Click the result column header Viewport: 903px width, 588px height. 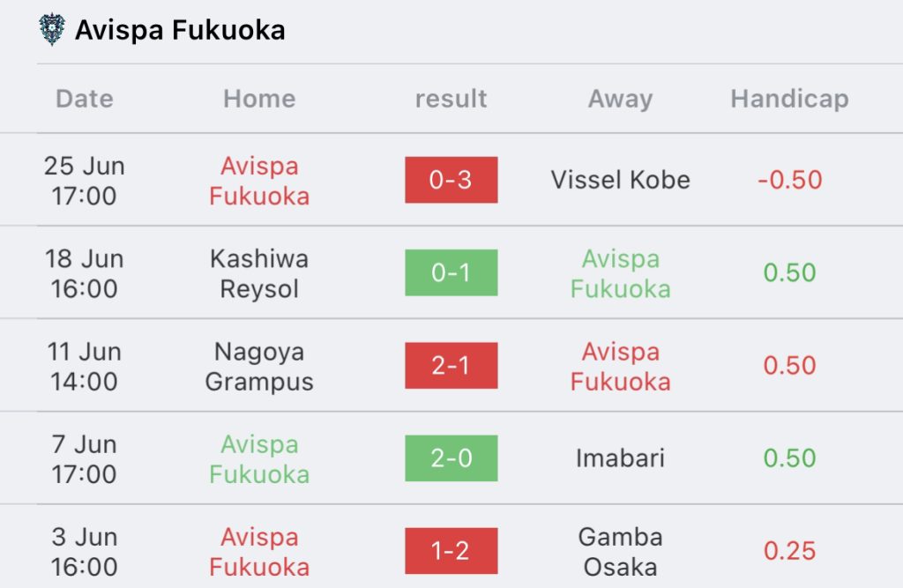pos(451,99)
